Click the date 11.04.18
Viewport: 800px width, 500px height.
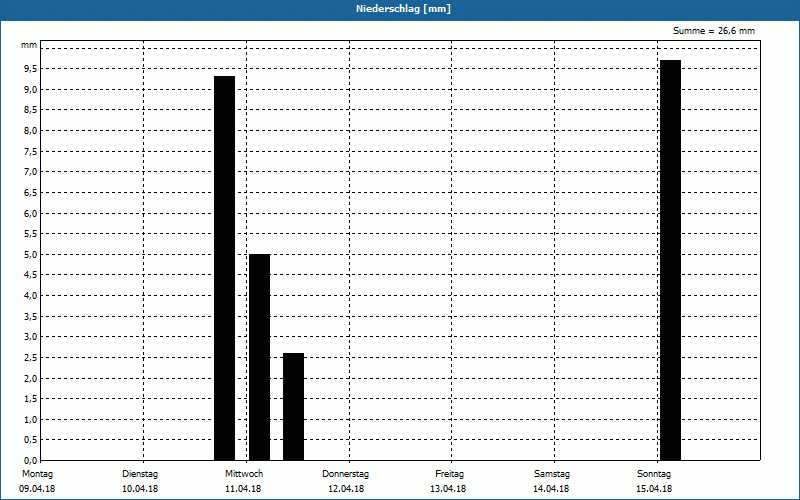click(243, 489)
